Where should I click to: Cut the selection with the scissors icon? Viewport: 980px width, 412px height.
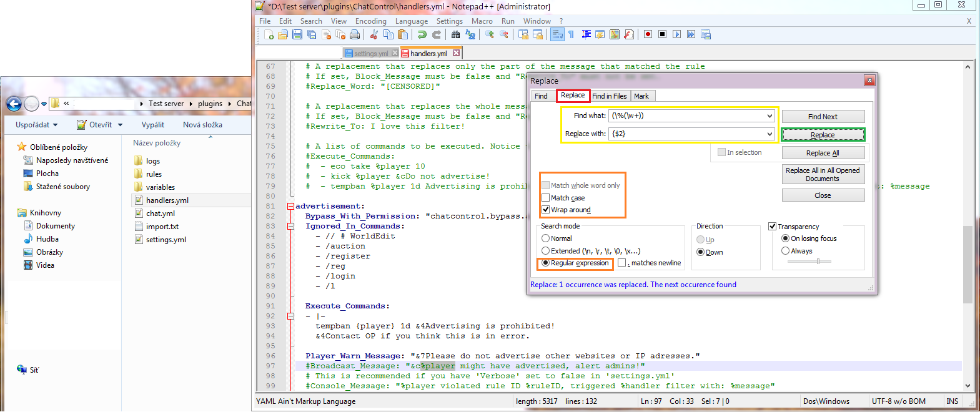point(374,35)
